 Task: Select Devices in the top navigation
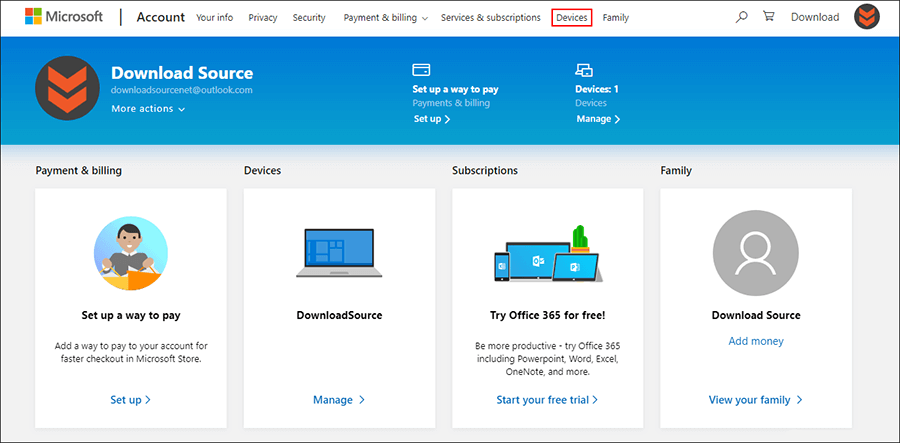click(572, 18)
